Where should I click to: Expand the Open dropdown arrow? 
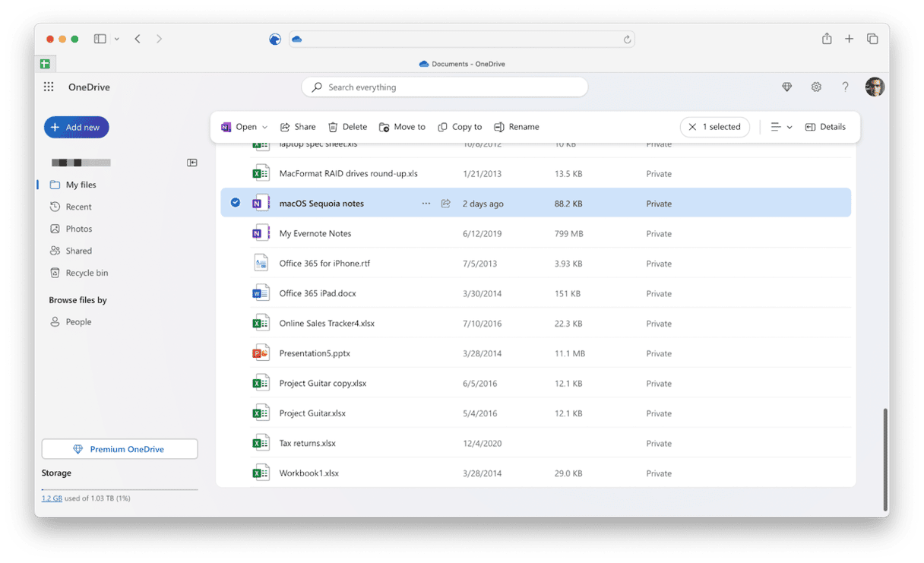(265, 128)
